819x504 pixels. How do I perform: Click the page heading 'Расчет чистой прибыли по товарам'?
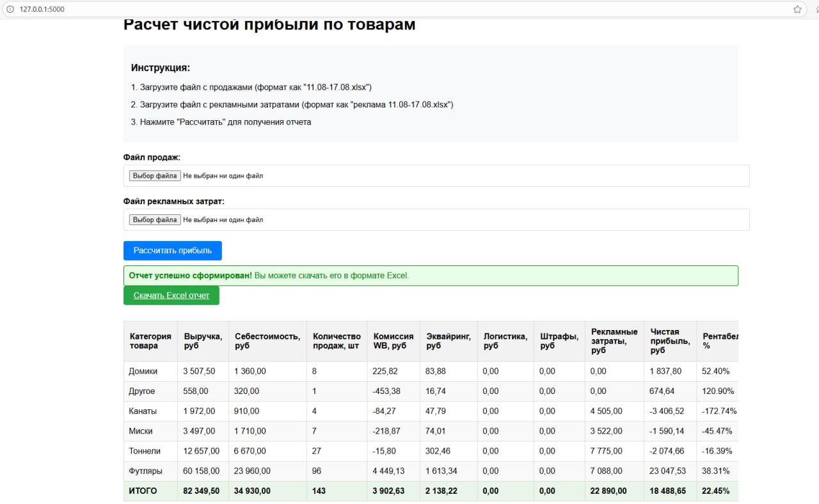pyautogui.click(x=269, y=24)
